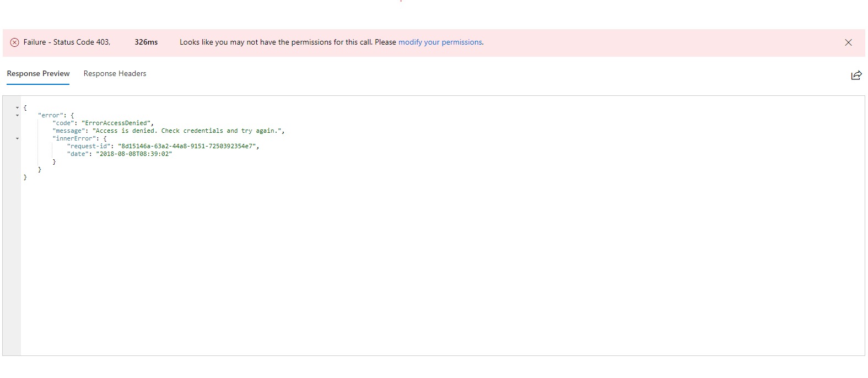
Task: Click the "request-id" key in JSON
Action: (x=89, y=147)
